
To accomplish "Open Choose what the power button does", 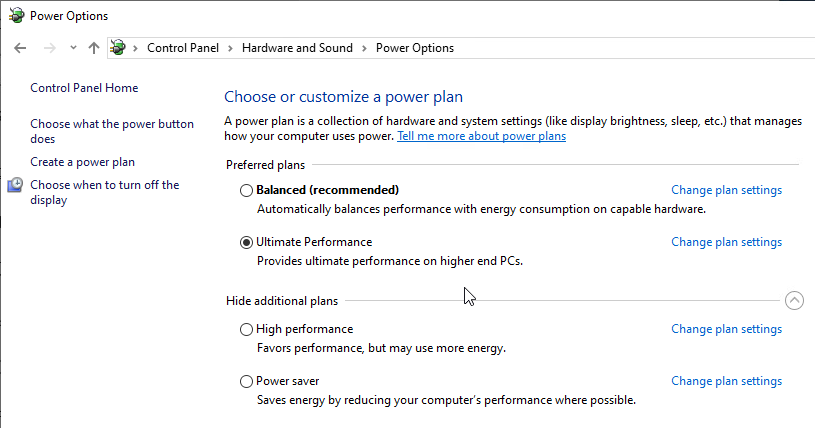I will [x=112, y=132].
